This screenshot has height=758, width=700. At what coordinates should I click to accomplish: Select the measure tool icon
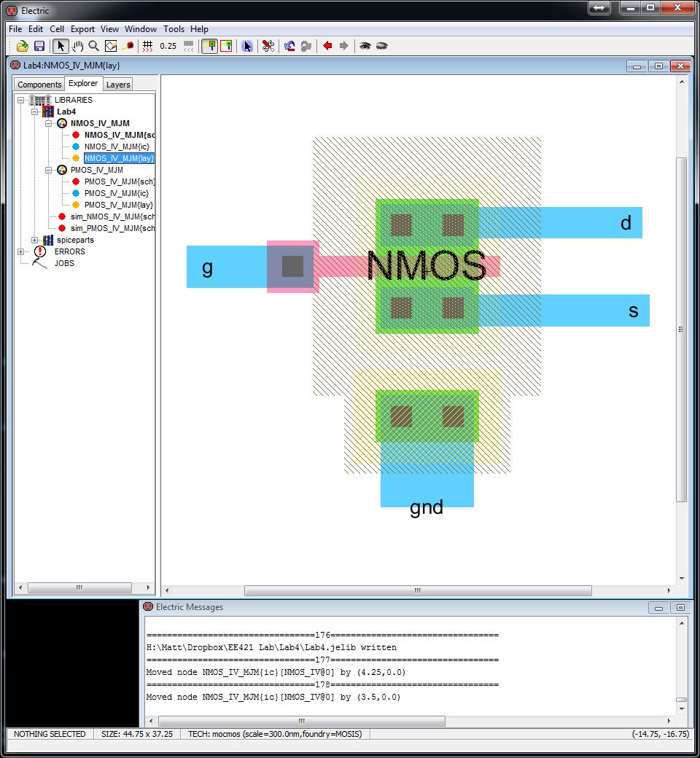(x=127, y=45)
